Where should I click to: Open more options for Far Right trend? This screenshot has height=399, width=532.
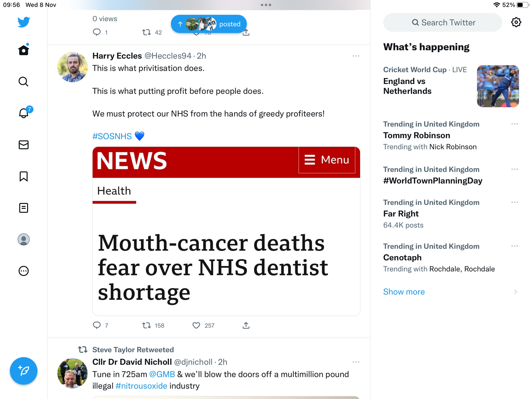[515, 202]
